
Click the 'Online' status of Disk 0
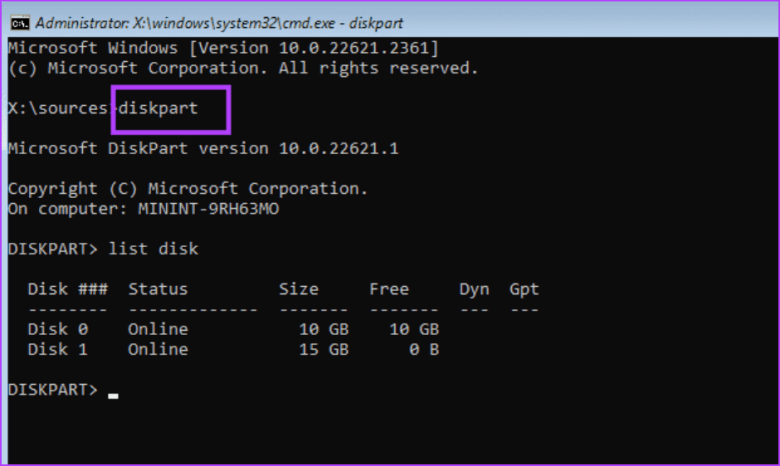[x=158, y=329]
